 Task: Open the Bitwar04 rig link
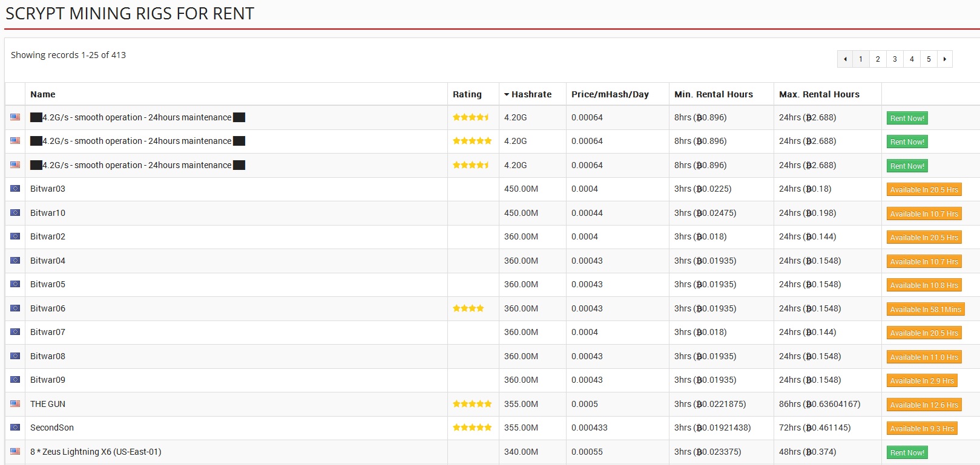click(48, 261)
